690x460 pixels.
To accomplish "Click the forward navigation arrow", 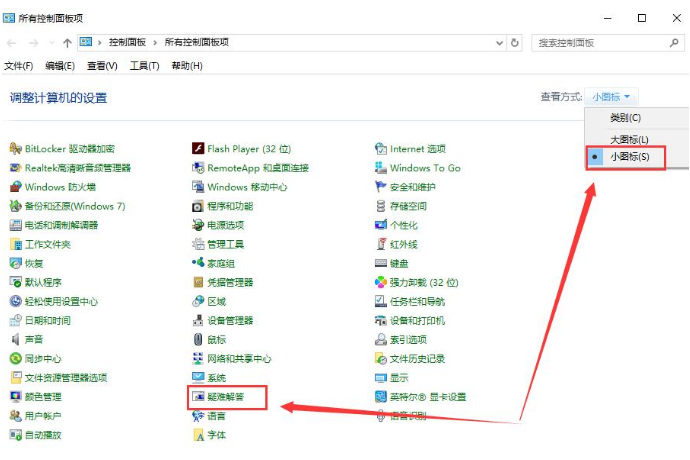I will click(33, 43).
